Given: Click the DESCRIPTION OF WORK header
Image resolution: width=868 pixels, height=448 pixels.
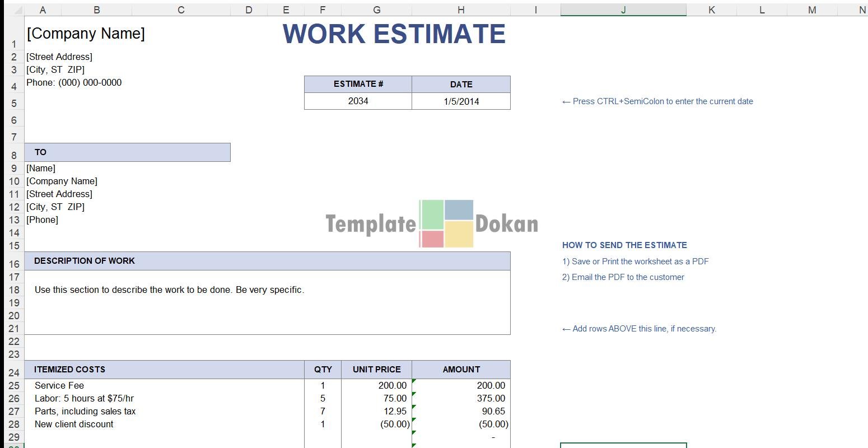Looking at the screenshot, I should [x=85, y=261].
